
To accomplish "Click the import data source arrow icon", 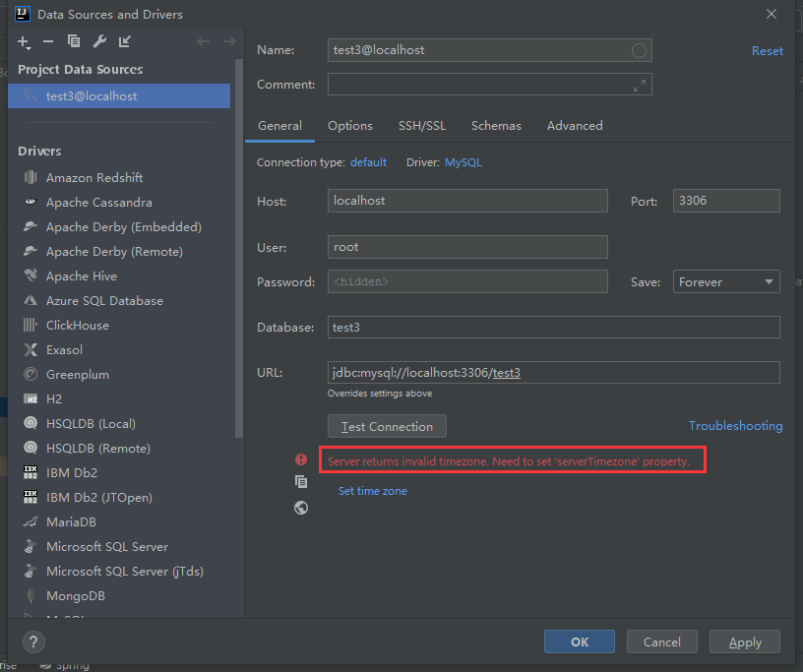I will point(123,42).
